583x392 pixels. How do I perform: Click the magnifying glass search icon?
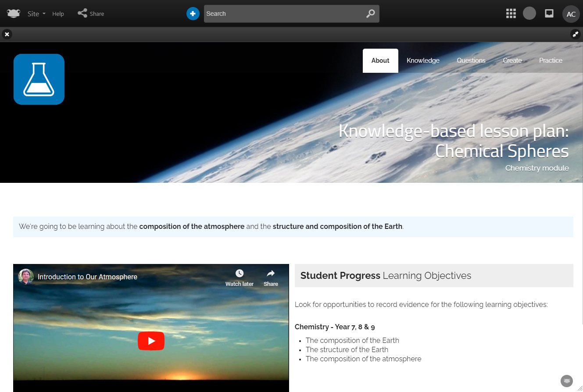(x=371, y=14)
